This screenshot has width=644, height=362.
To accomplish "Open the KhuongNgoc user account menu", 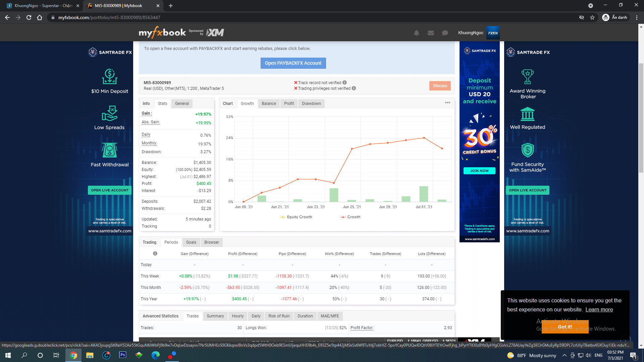I will 471,33.
